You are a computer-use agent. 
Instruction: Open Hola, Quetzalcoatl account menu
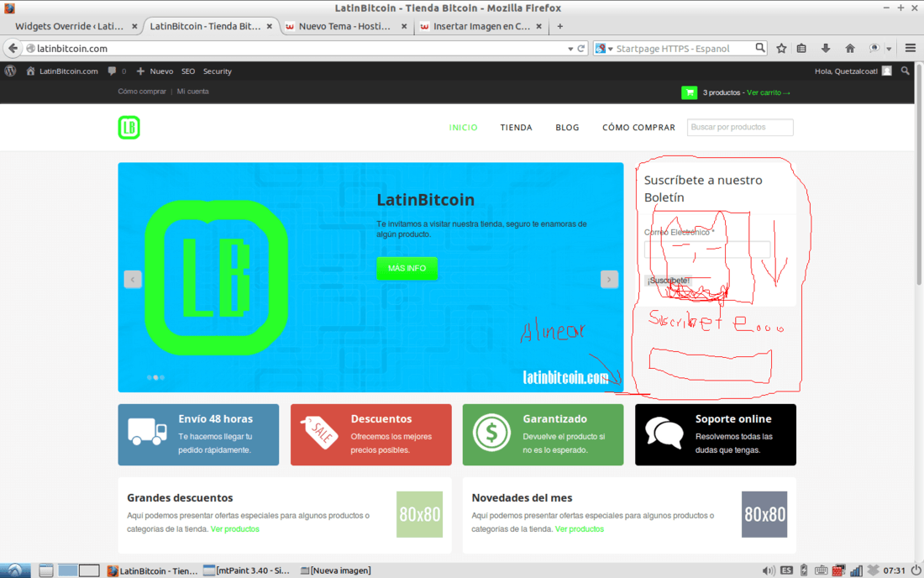(x=853, y=71)
